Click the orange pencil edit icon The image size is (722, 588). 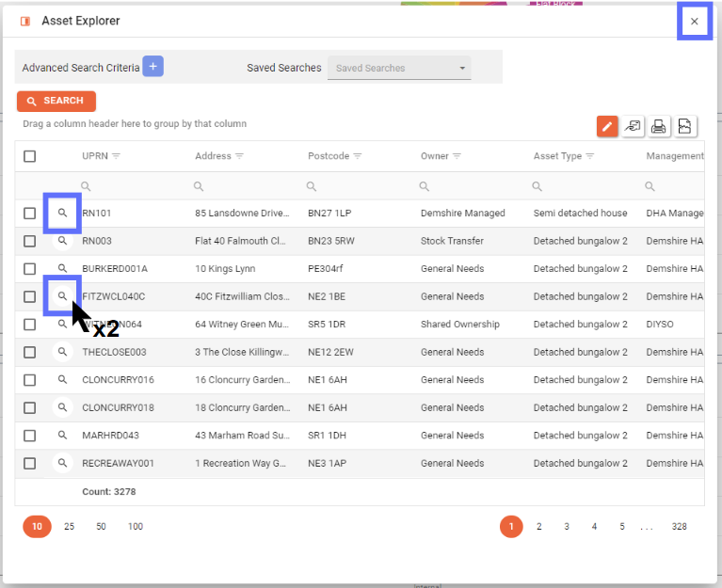(x=607, y=126)
